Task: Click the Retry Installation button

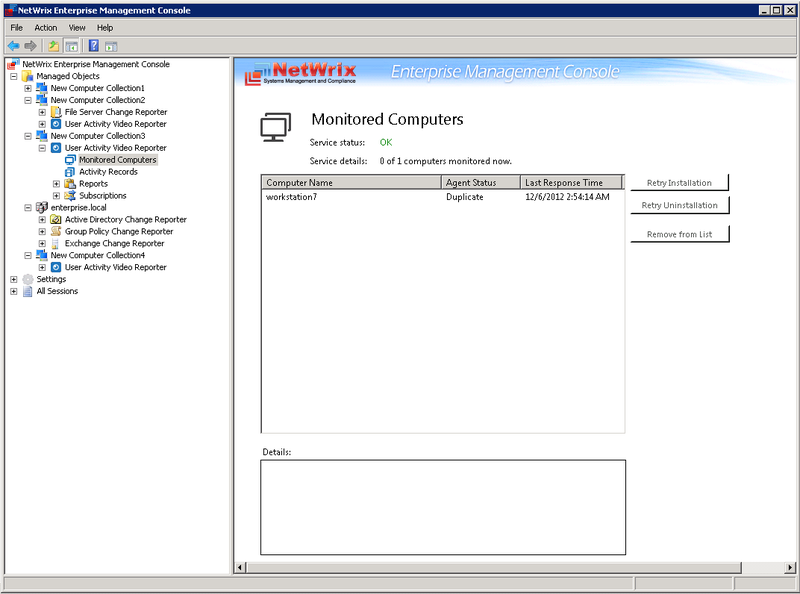Action: (x=680, y=183)
